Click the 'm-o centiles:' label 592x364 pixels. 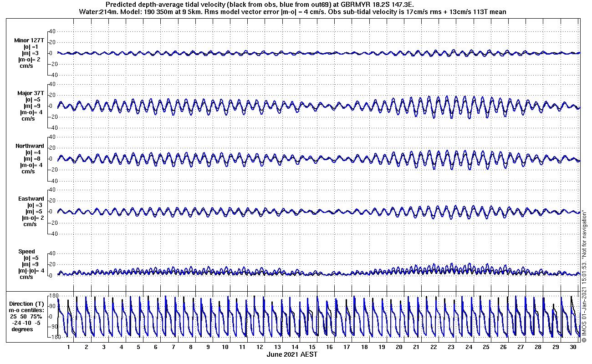pyautogui.click(x=27, y=310)
